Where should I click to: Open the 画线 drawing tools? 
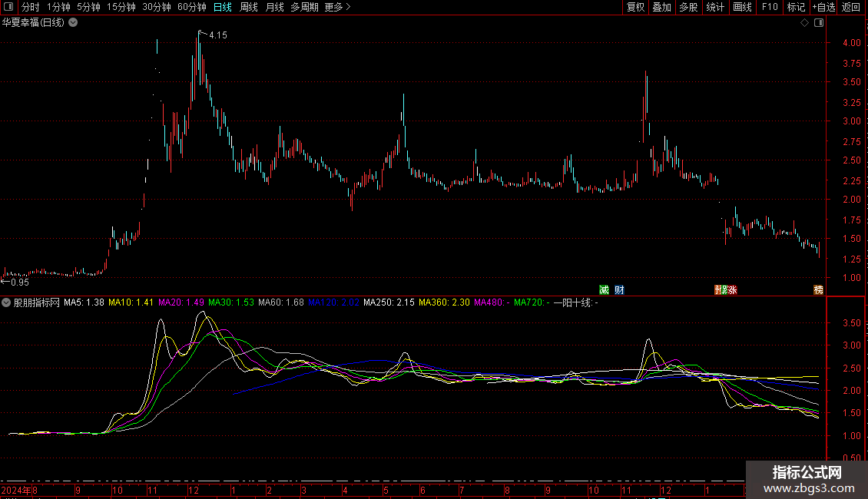pyautogui.click(x=742, y=7)
